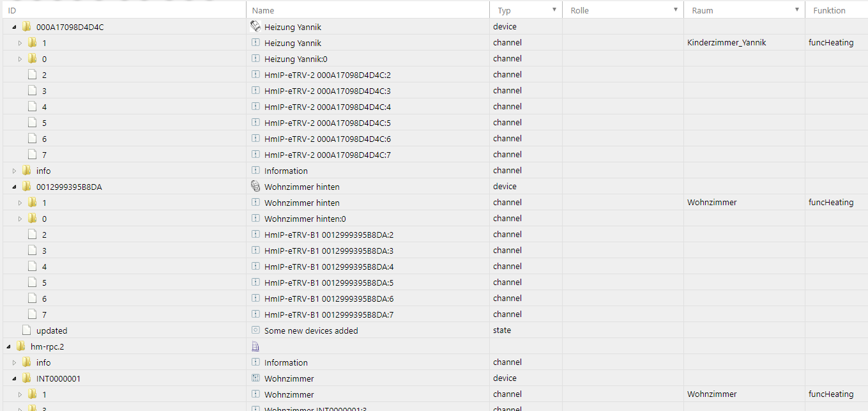Click the file icon of the updated state

click(26, 330)
